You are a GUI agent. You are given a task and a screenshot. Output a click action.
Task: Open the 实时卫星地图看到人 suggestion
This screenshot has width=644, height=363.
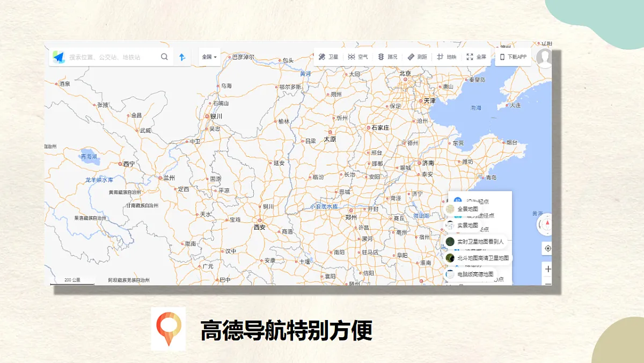(x=475, y=242)
